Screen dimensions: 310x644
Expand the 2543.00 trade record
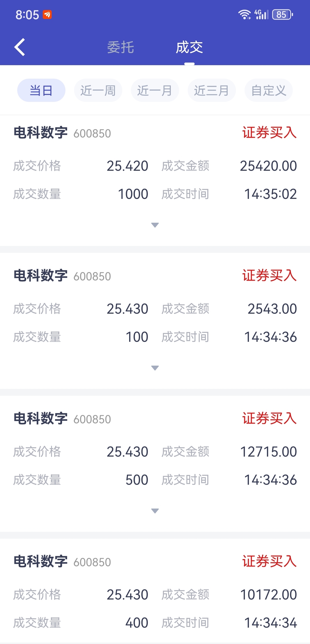(155, 368)
